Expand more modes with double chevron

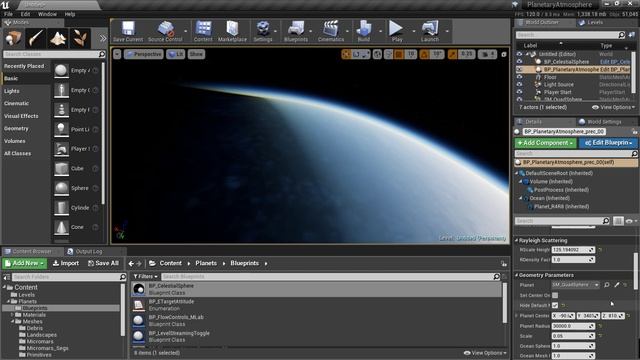tap(102, 38)
